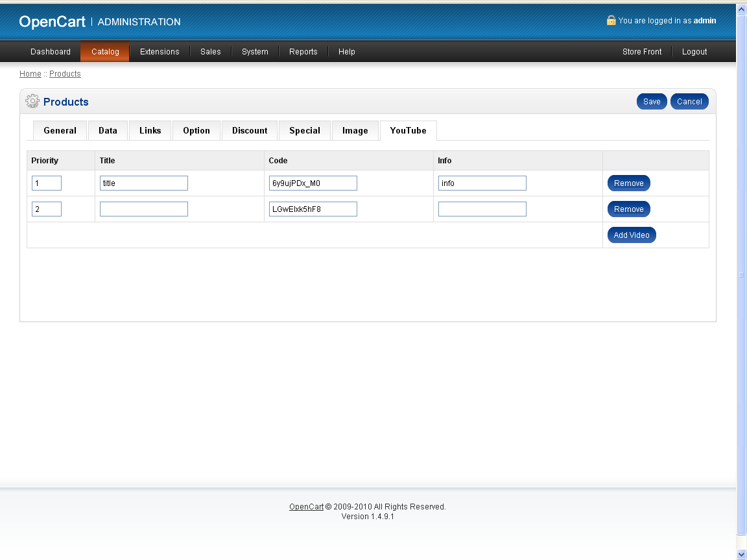This screenshot has height=560, width=747.
Task: Click code field 6y9ujPDx_M0
Action: click(x=313, y=183)
